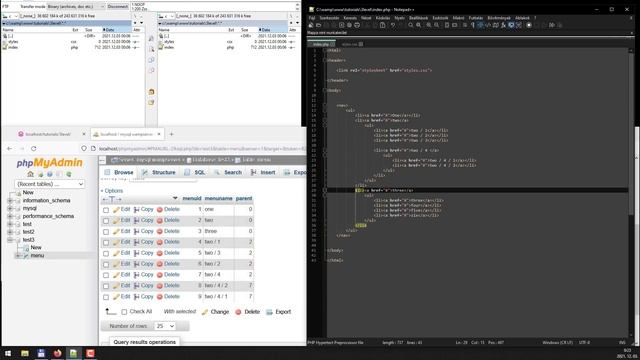The height and width of the screenshot is (360, 640).
Task: Tick the checkbox for row 'three'
Action: tap(106, 232)
